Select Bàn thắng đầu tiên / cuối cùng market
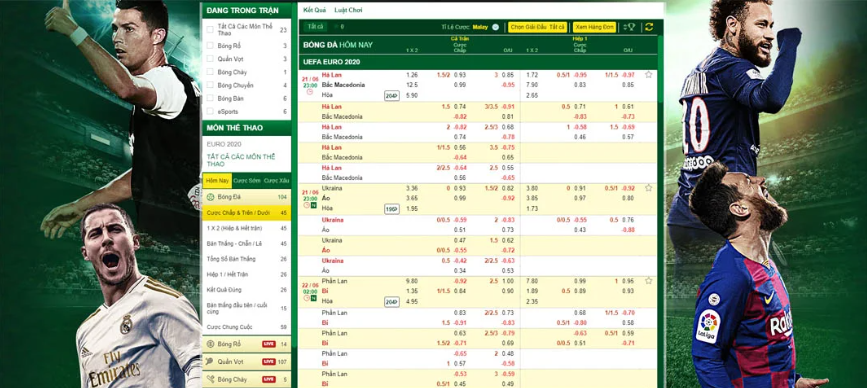Image resolution: width=867 pixels, height=388 pixels. (x=247, y=308)
